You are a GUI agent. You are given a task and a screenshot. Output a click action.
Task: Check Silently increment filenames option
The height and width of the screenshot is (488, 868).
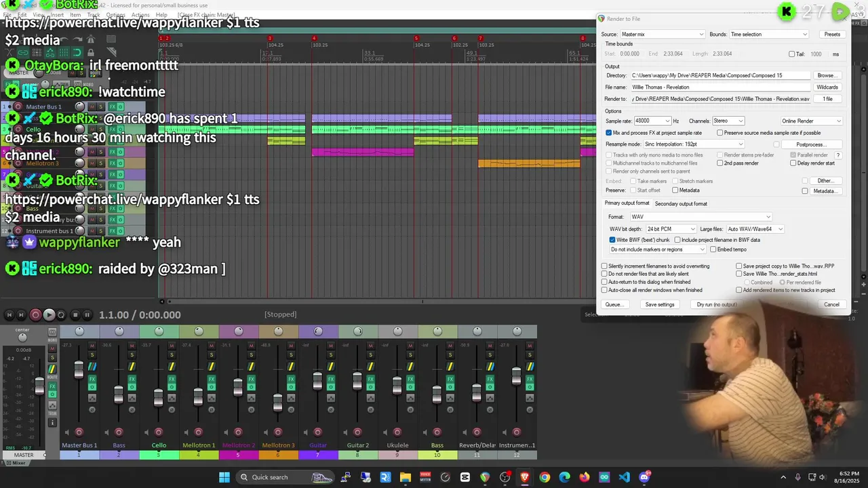604,266
